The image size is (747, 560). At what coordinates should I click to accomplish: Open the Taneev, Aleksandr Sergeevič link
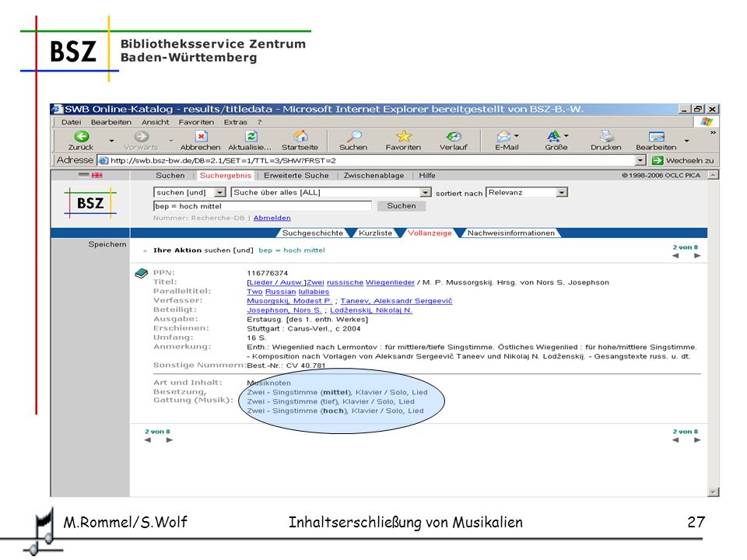(x=396, y=301)
